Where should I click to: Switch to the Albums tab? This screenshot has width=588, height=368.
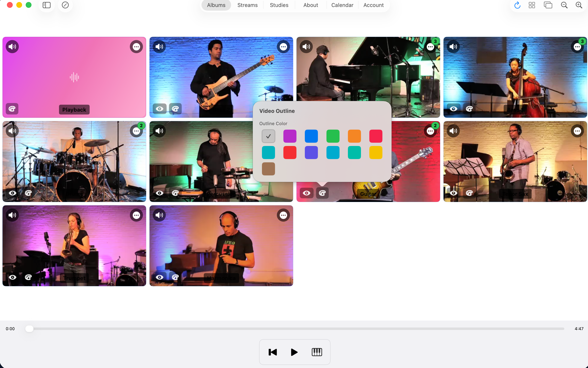[x=216, y=5]
